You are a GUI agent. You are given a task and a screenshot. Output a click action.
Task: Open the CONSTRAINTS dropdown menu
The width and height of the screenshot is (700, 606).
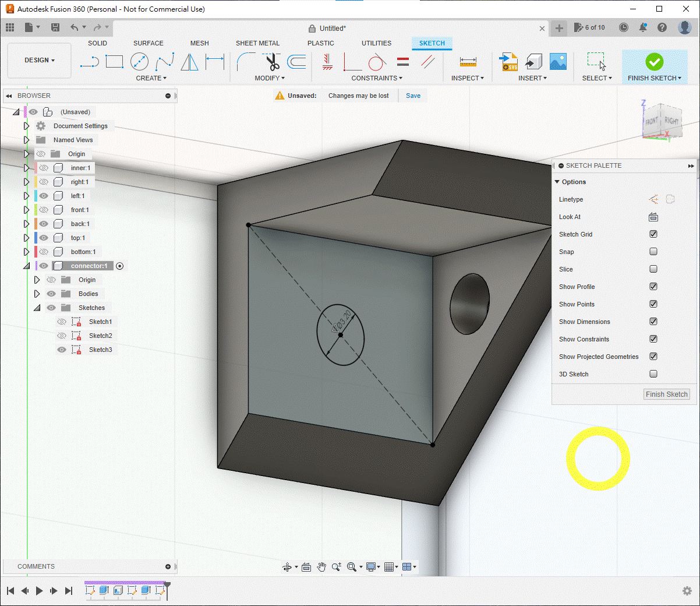[376, 78]
